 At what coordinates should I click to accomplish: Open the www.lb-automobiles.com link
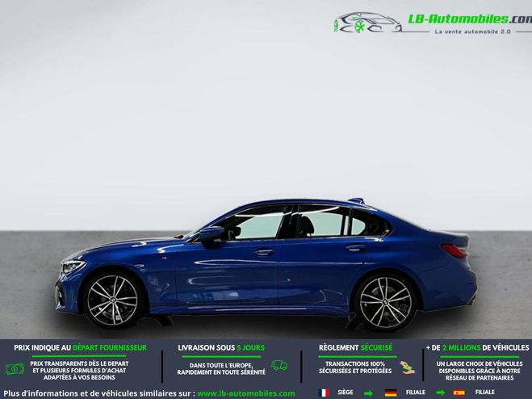click(x=246, y=393)
